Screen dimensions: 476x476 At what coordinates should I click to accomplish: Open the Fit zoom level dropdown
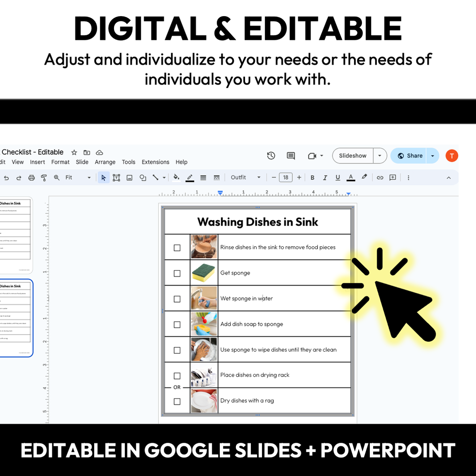click(x=78, y=177)
